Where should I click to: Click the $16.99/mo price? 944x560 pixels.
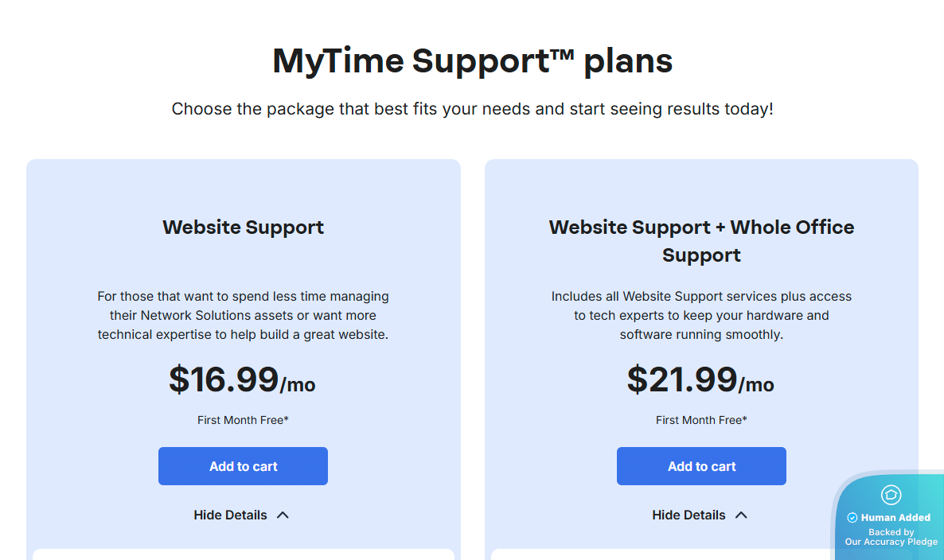click(x=242, y=380)
